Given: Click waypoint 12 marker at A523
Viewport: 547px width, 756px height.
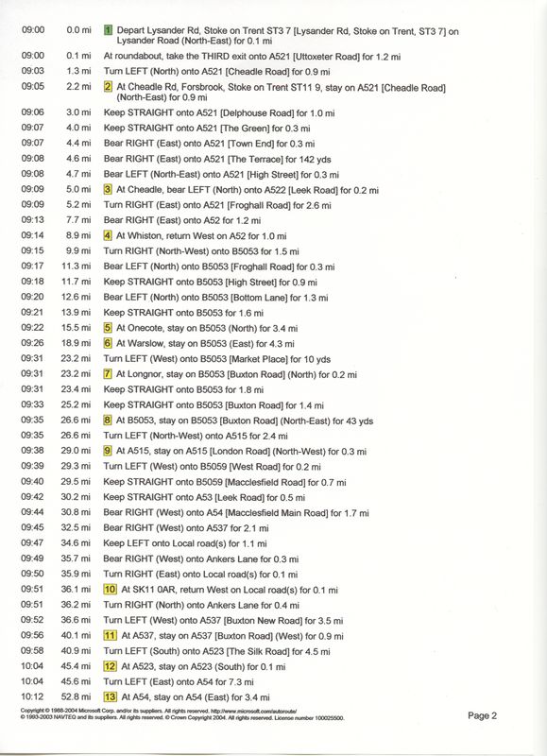Looking at the screenshot, I should coord(111,666).
